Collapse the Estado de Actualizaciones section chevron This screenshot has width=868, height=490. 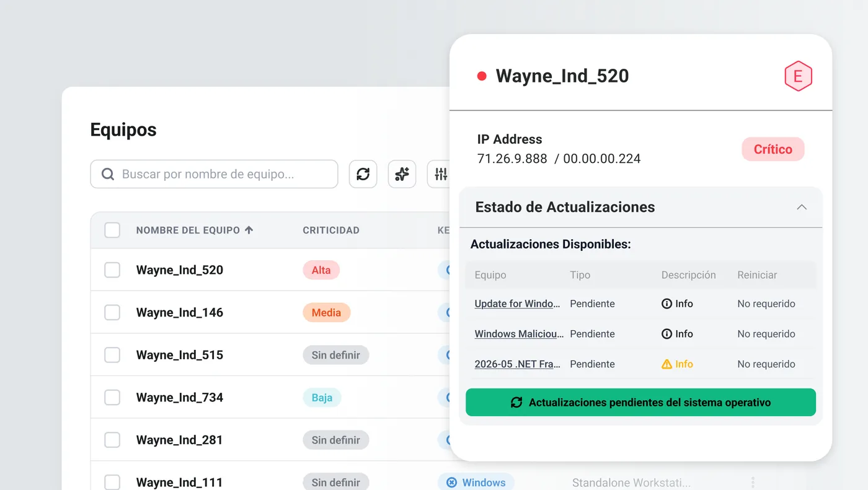coord(802,207)
